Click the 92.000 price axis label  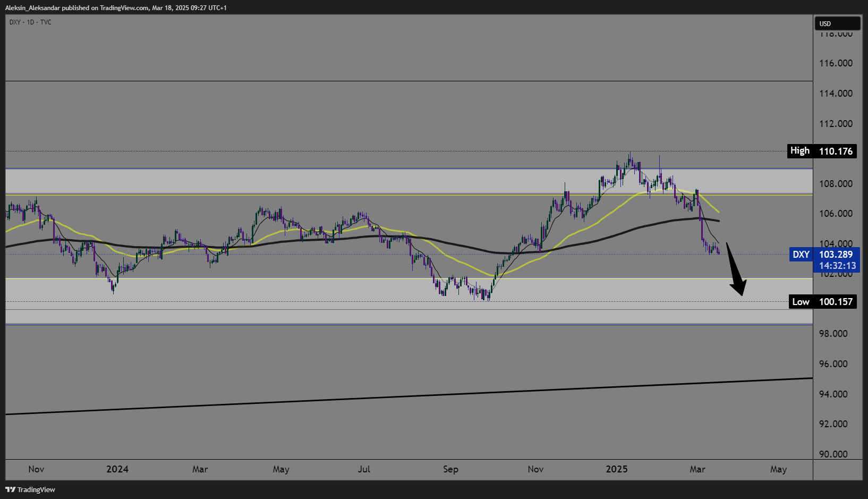tap(833, 424)
